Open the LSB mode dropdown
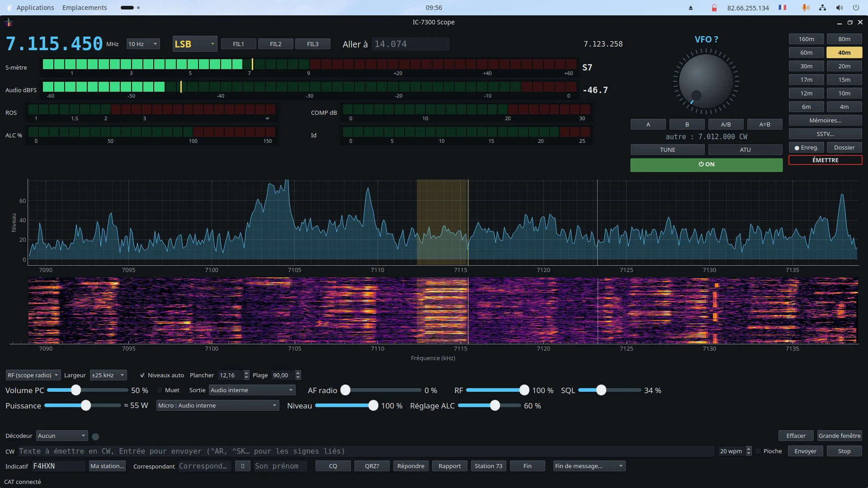 [195, 44]
